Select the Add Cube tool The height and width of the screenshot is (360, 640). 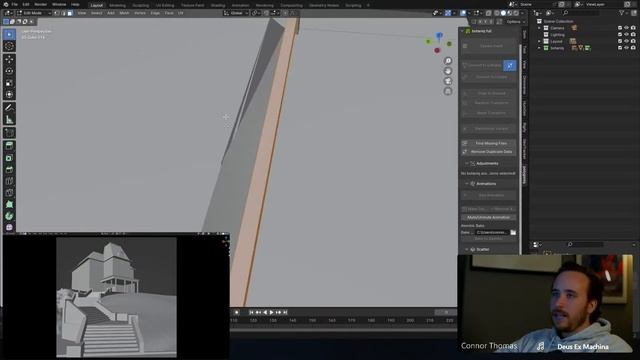(x=9, y=133)
